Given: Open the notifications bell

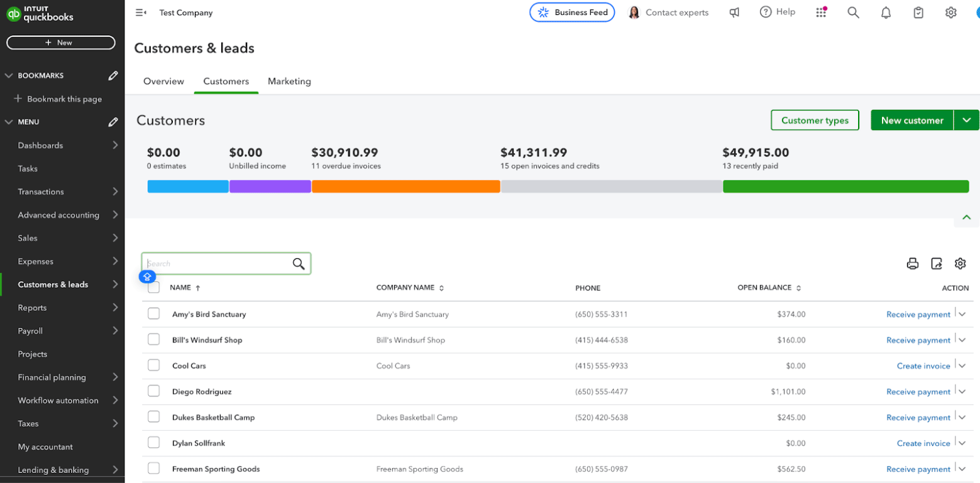Looking at the screenshot, I should [886, 13].
